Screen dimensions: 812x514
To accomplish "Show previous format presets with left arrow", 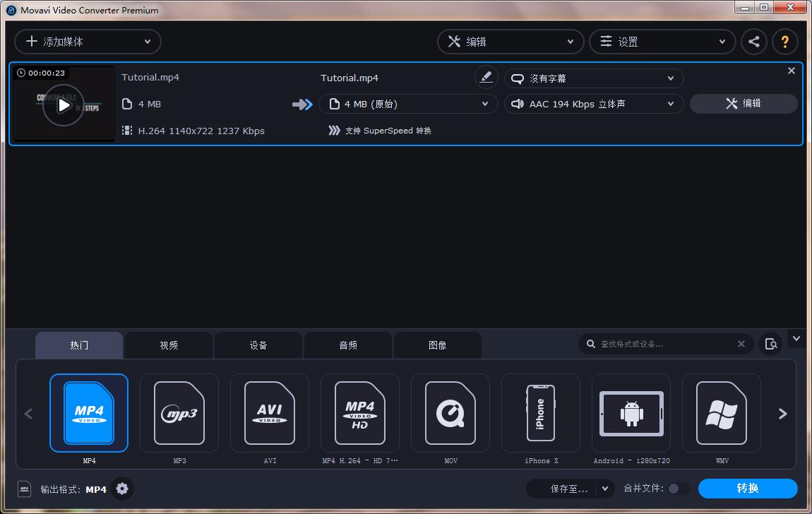I will pyautogui.click(x=28, y=414).
